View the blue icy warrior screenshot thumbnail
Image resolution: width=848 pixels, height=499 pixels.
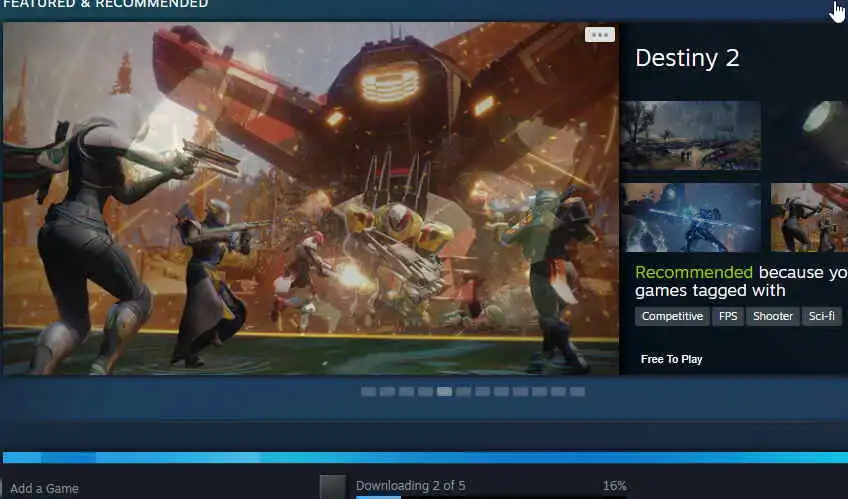click(x=691, y=217)
